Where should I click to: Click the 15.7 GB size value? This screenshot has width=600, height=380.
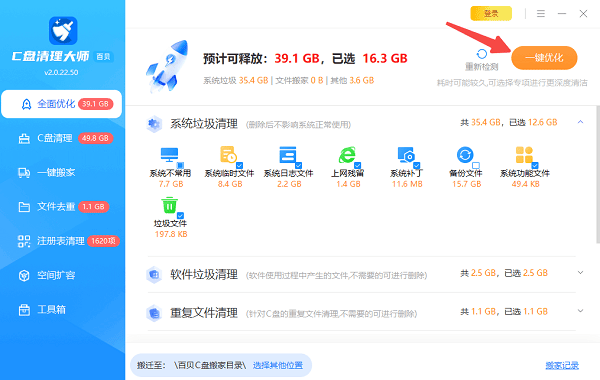[x=466, y=184]
